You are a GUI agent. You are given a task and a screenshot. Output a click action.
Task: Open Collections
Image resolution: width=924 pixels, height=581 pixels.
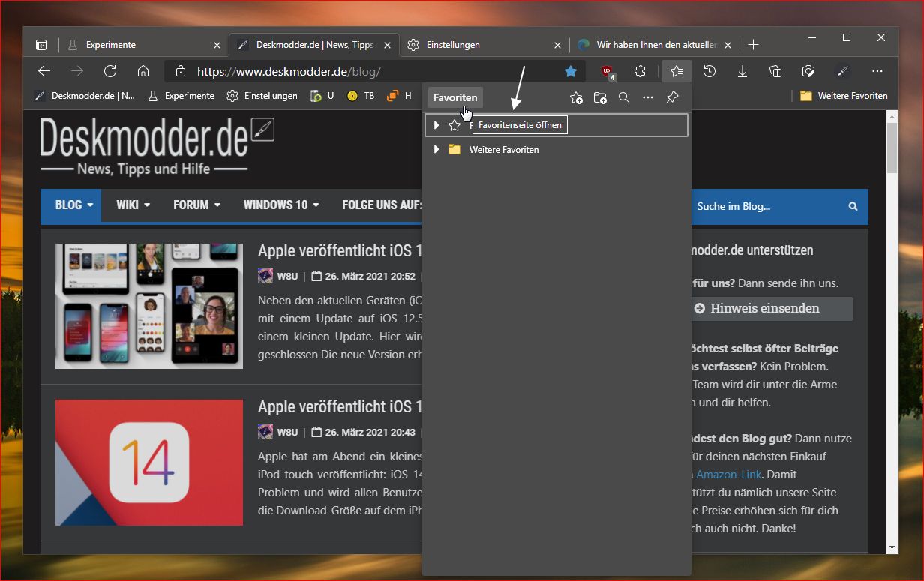pyautogui.click(x=775, y=71)
